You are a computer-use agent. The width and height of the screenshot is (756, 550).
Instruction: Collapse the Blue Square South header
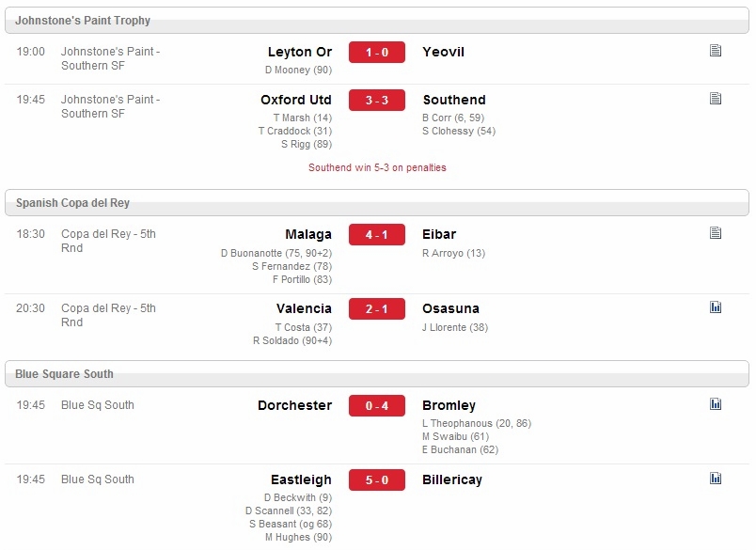(377, 374)
